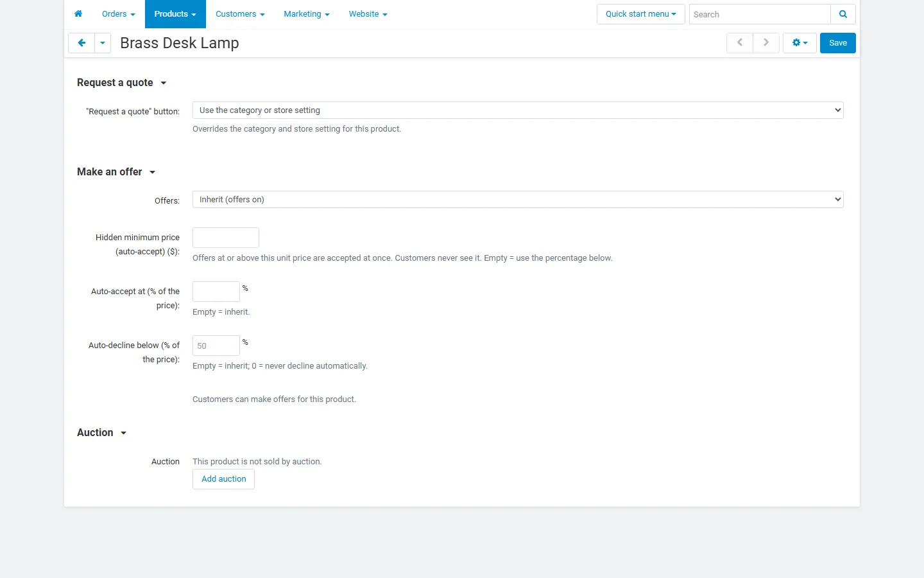Image resolution: width=924 pixels, height=578 pixels.
Task: Click the Auto-decline below percentage field
Action: 216,346
